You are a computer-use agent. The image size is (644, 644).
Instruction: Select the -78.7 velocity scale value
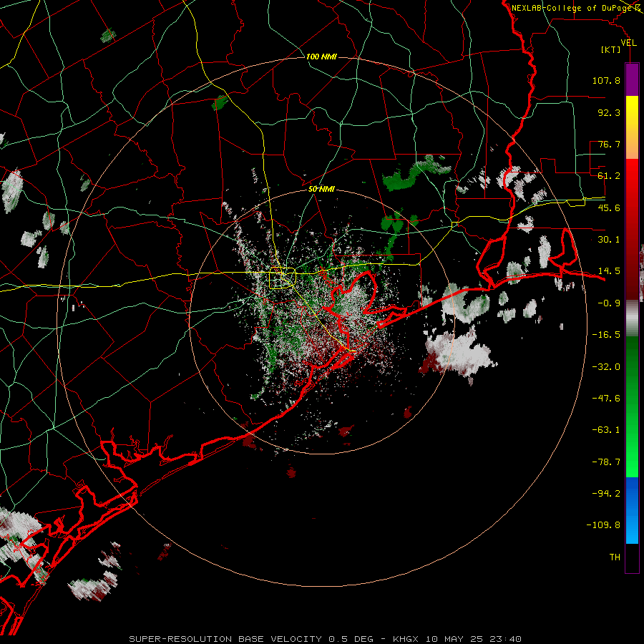click(606, 462)
